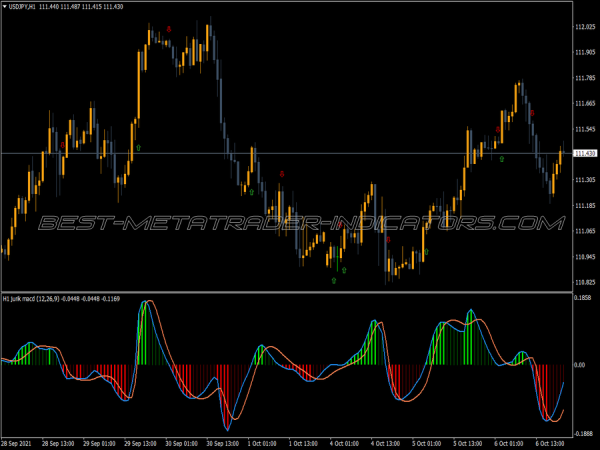This screenshot has height=450, width=600.
Task: Click price axis label 111.665
Action: tap(585, 103)
